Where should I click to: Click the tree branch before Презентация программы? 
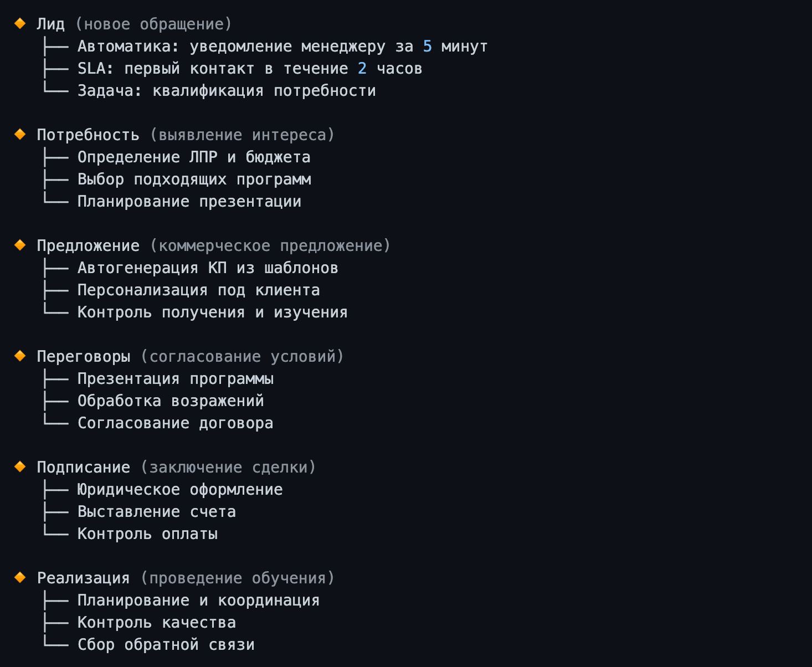click(56, 379)
